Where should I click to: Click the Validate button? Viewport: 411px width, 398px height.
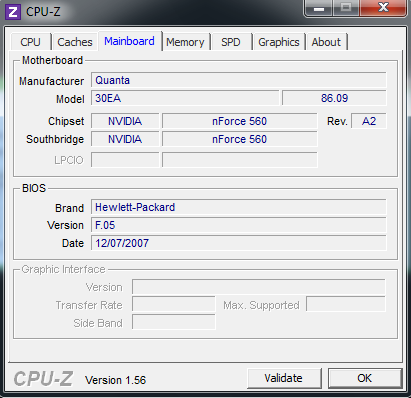(x=284, y=378)
